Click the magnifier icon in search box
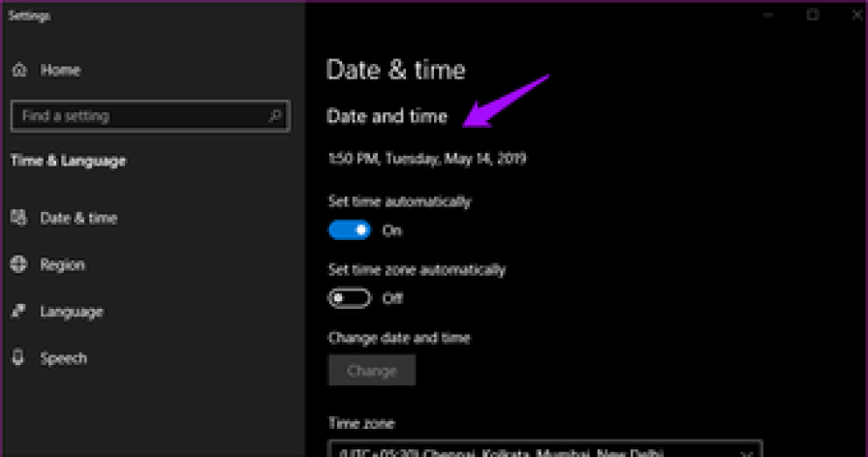The image size is (868, 457). (x=274, y=116)
